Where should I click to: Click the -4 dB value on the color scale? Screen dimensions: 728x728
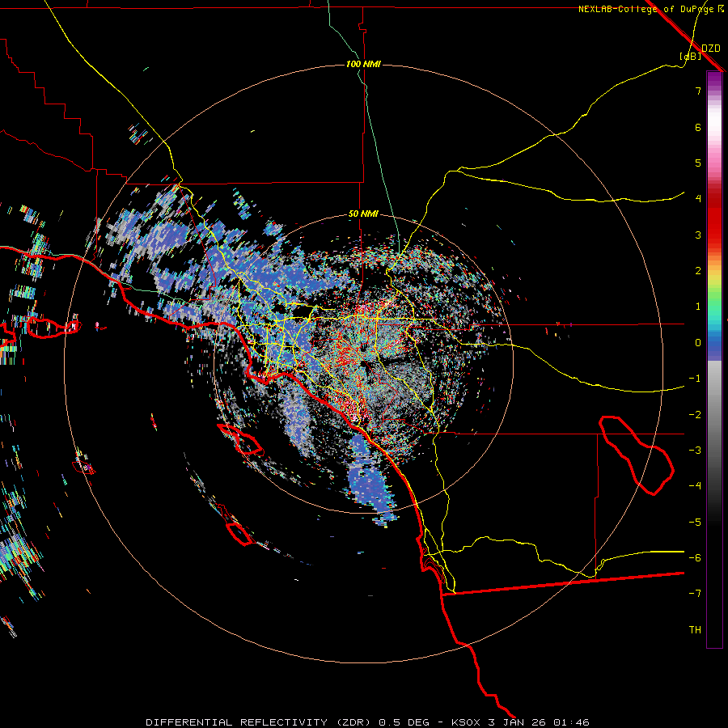[x=695, y=485]
